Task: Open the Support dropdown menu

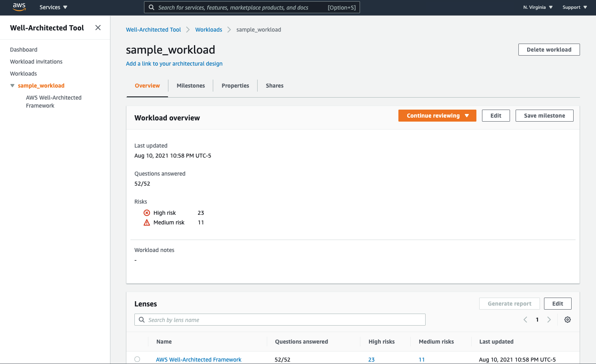Action: coord(575,7)
